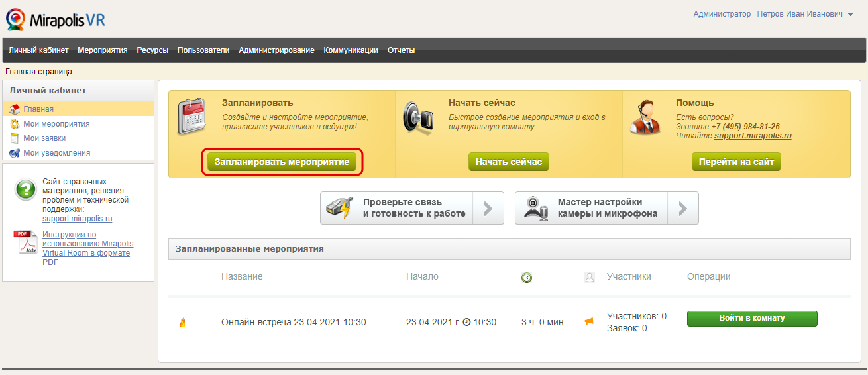Click the webcam and microphone setup icon
The width and height of the screenshot is (868, 375).
click(537, 208)
